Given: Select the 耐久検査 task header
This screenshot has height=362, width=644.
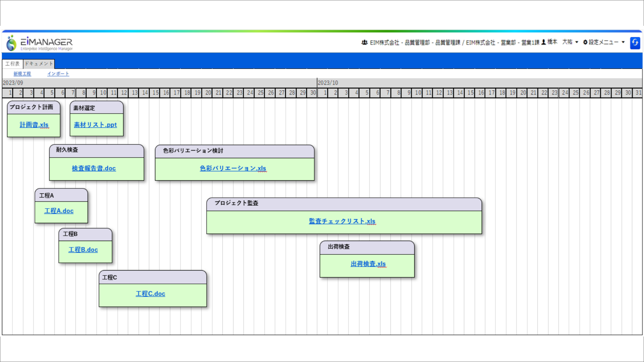Looking at the screenshot, I should pos(96,150).
